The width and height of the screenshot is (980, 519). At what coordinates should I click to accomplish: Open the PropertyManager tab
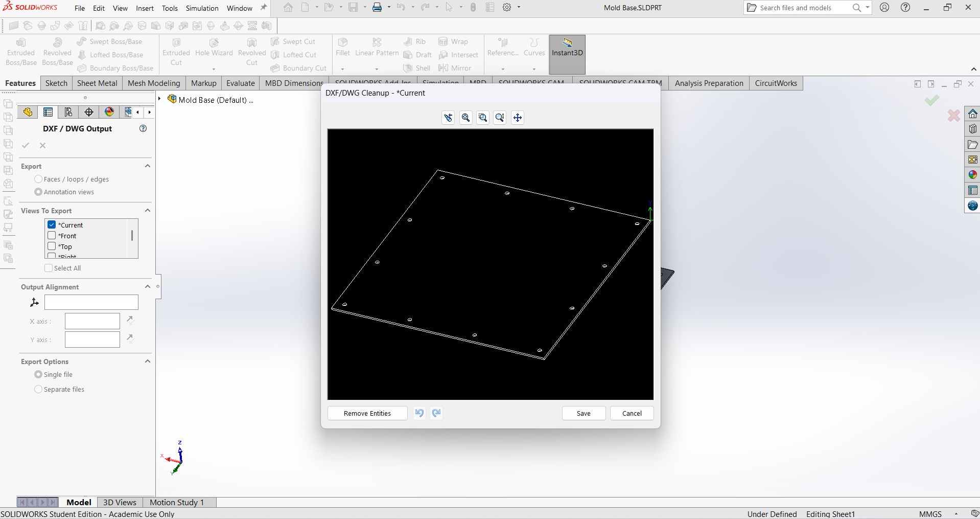tap(48, 112)
